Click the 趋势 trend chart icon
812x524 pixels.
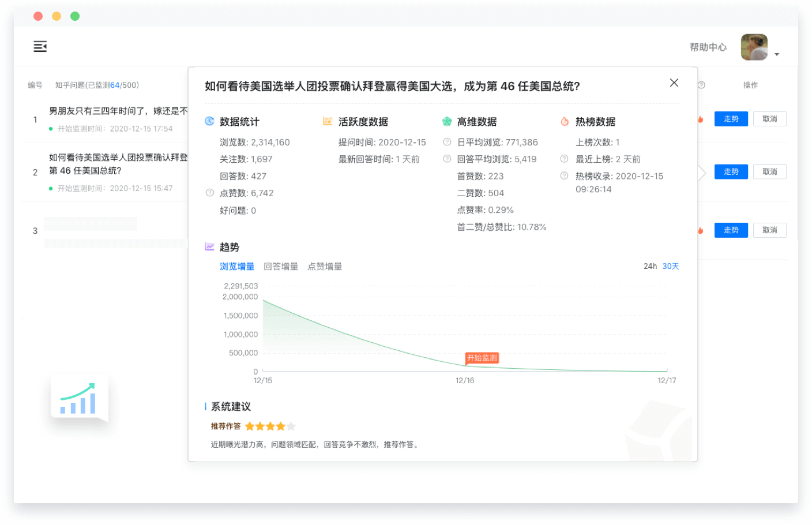pos(209,246)
